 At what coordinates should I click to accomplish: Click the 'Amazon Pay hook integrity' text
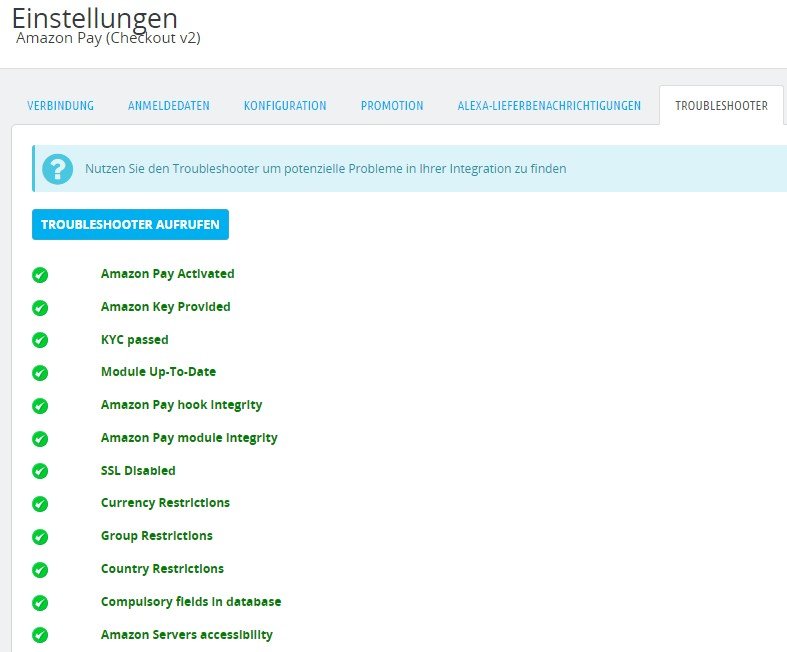point(182,405)
